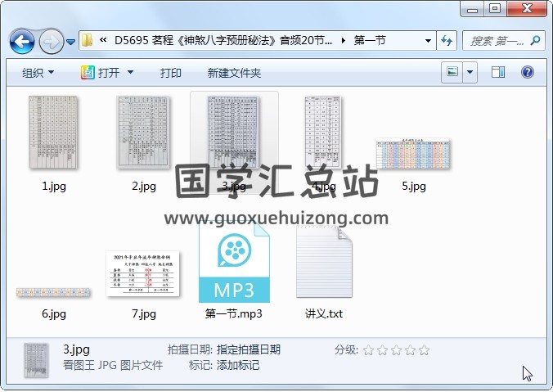553x392 pixels.
Task: Click the Forward navigation arrow button
Action: coord(51,40)
